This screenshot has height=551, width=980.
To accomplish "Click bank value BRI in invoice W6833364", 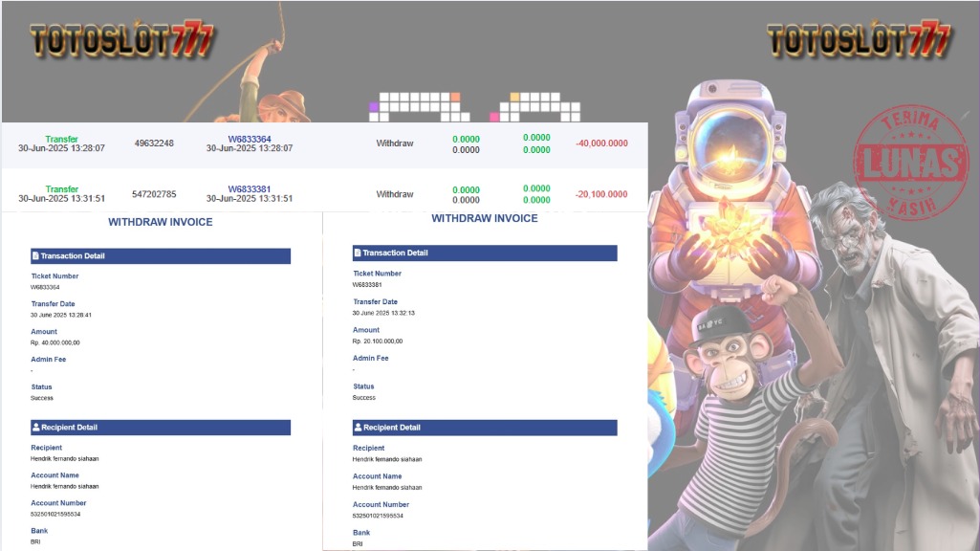I will pyautogui.click(x=35, y=541).
